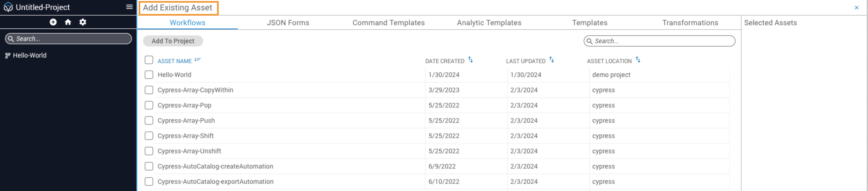
Task: Toggle the hamburger menu beside Untitled-Project
Action: coord(129,7)
